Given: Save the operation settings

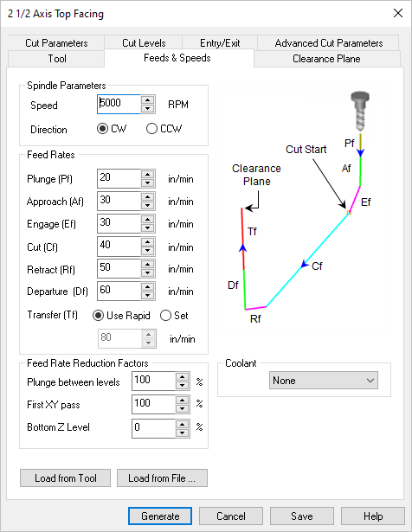Looking at the screenshot, I should pyautogui.click(x=302, y=516).
